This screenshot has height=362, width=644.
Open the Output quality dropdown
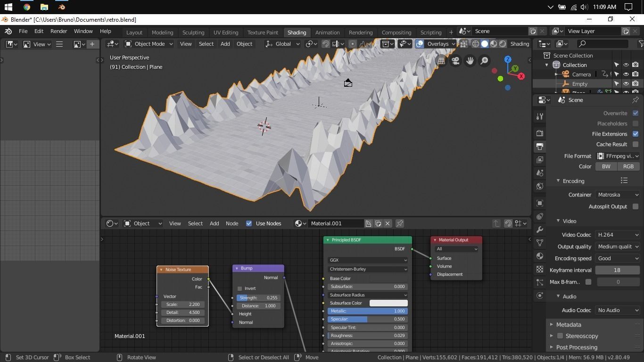(618, 247)
